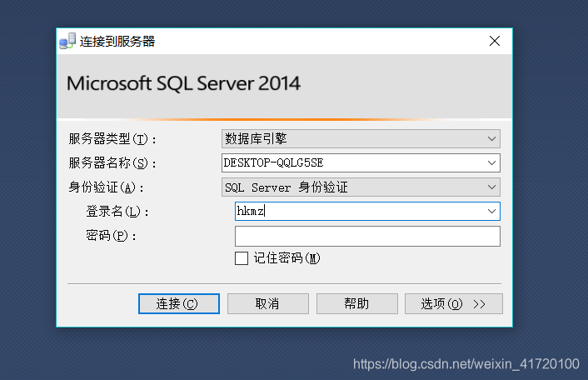
Task: Click the 服务器类型(T) label
Action: point(112,139)
